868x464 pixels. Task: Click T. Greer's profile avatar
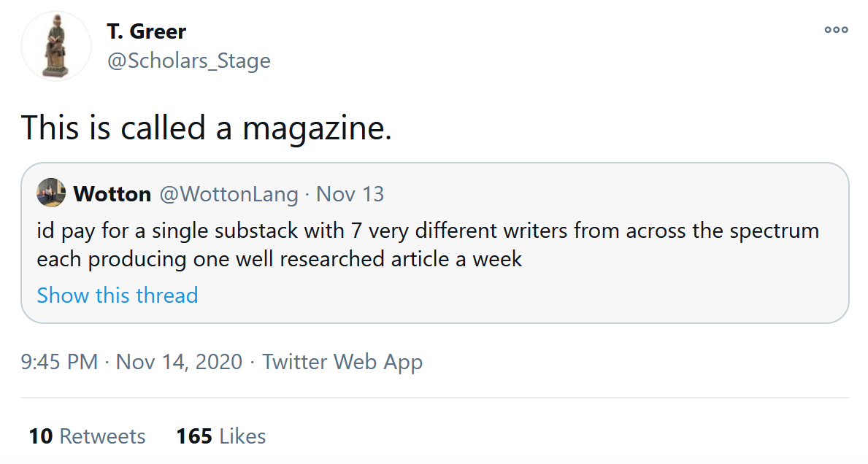[x=56, y=46]
